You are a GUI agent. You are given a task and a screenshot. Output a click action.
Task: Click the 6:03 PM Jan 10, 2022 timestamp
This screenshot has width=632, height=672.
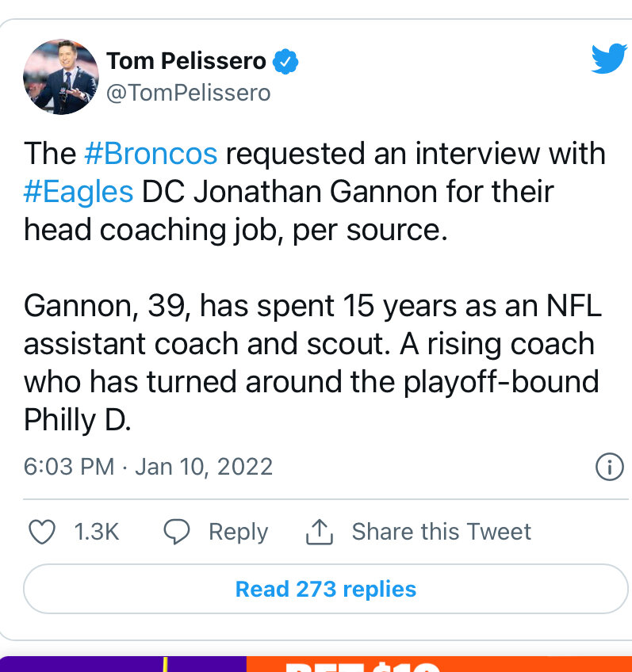pos(148,466)
